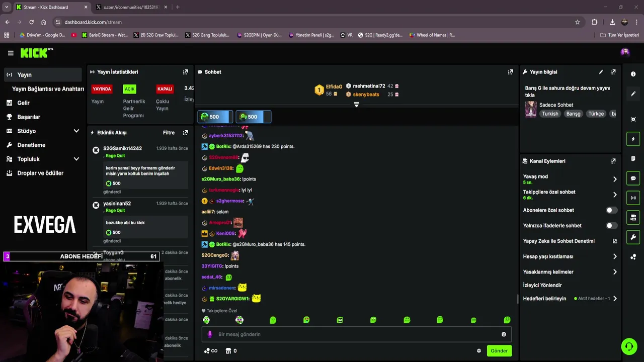Click the Sadece Sohbet category thumbnail

[531, 109]
